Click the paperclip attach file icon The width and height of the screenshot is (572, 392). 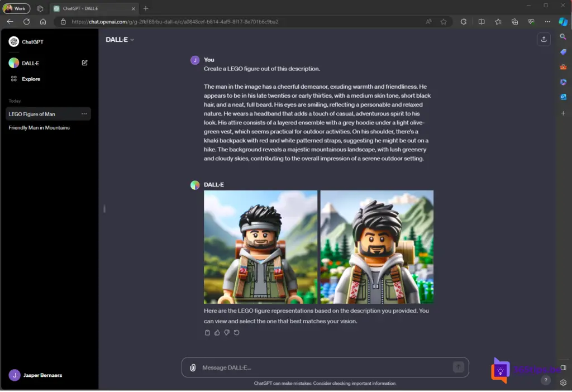pos(193,367)
